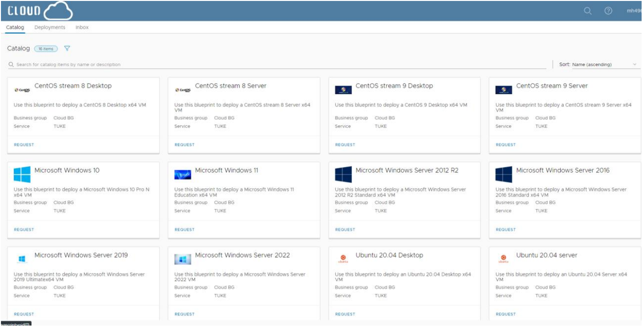Request CentOS stream 9 Server
Image resolution: width=644 pixels, height=327 pixels.
point(506,145)
